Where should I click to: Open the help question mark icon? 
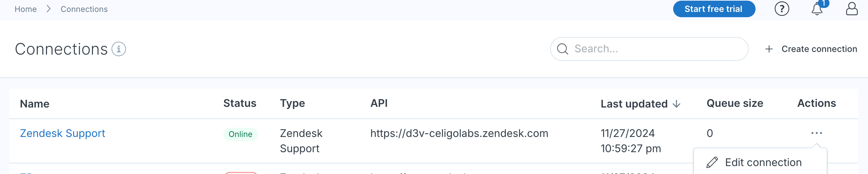pyautogui.click(x=782, y=9)
